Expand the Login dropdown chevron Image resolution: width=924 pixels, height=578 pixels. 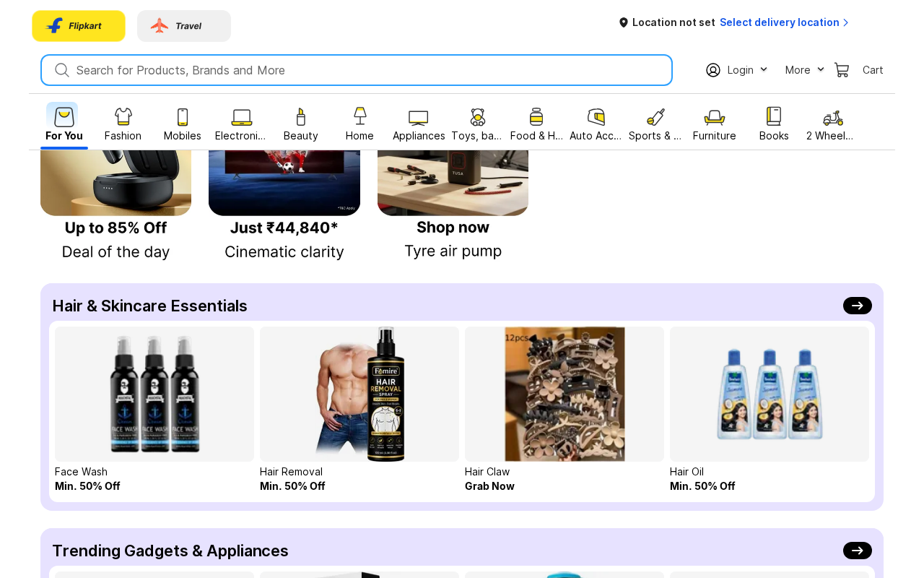[764, 69]
